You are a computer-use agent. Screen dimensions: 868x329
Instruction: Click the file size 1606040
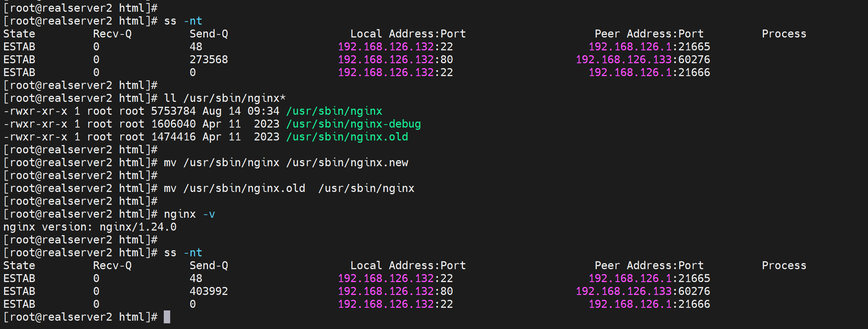coord(173,124)
